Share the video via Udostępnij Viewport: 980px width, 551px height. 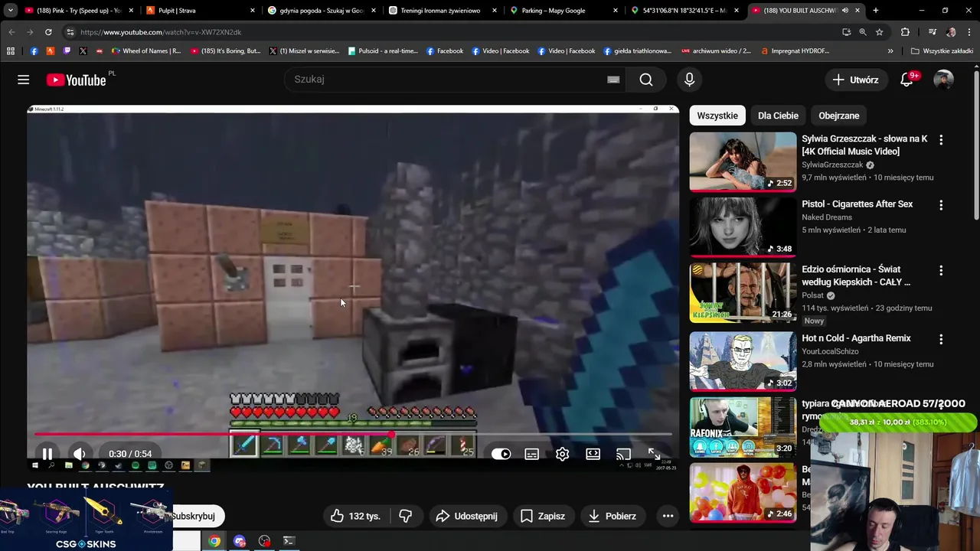tap(466, 516)
